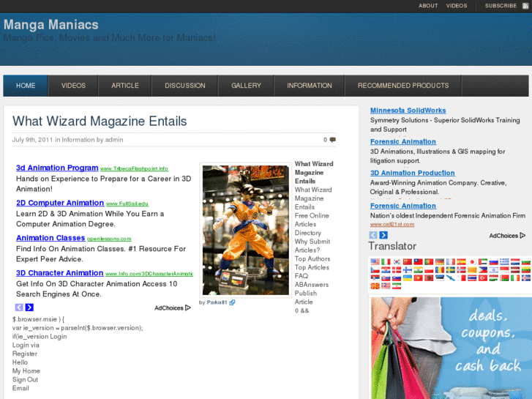Select the Czech Republic flag in Translator

tap(375, 270)
